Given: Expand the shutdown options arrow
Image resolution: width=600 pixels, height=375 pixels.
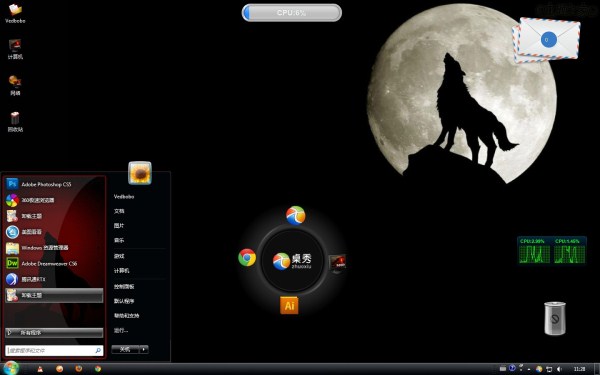Looking at the screenshot, I should (144, 349).
